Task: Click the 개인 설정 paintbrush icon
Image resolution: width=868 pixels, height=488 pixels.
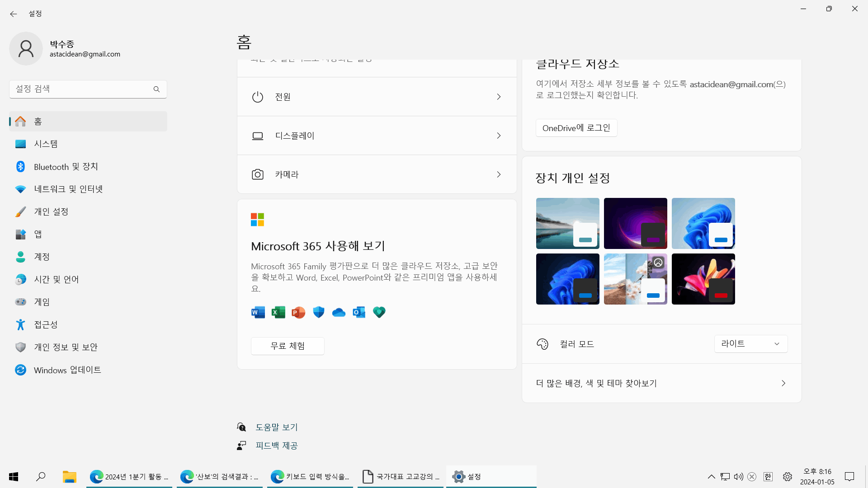Action: (20, 212)
